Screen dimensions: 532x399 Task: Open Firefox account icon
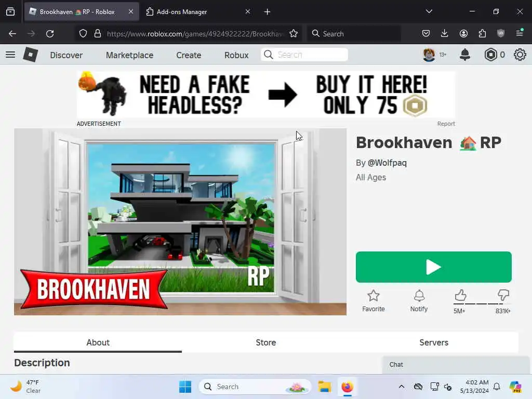(463, 33)
